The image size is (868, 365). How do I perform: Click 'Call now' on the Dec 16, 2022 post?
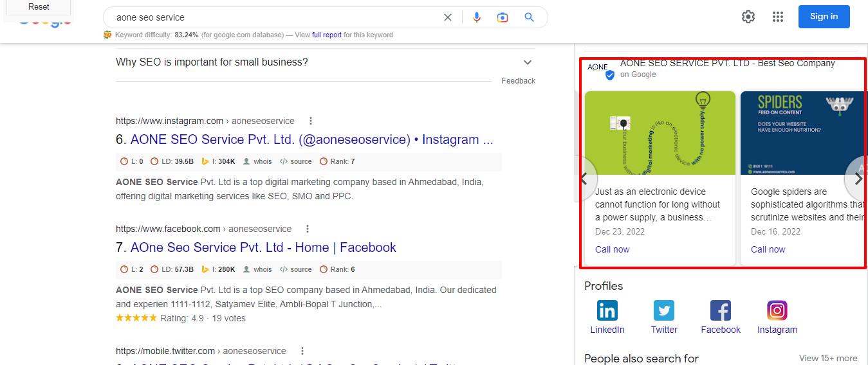(x=768, y=249)
